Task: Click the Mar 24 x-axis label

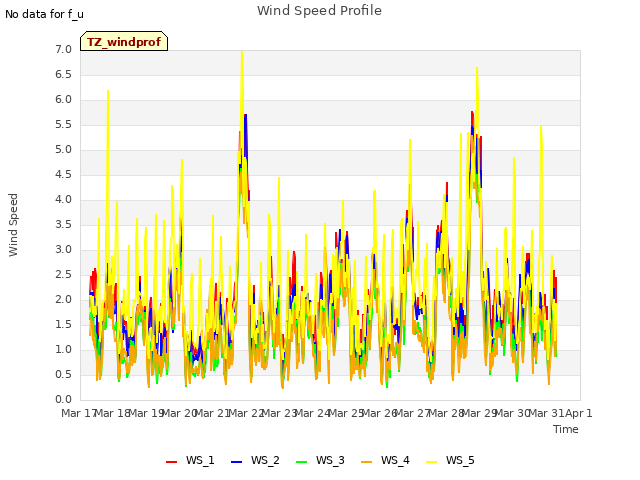Action: click(313, 413)
